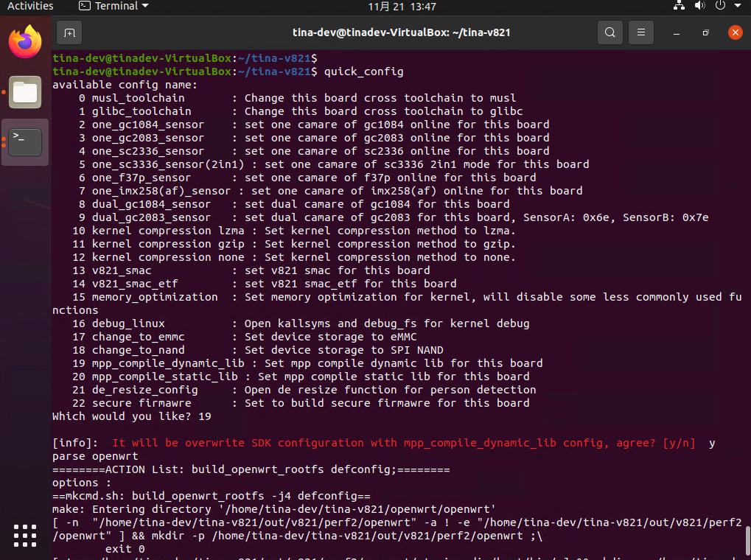The height and width of the screenshot is (560, 751).
Task: Open a new terminal tab
Action: [69, 32]
